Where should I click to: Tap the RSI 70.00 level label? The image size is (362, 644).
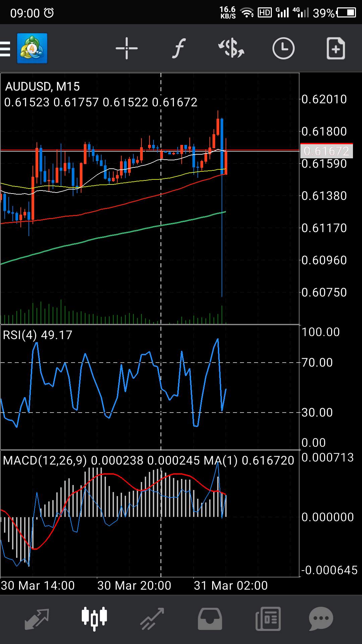[317, 363]
